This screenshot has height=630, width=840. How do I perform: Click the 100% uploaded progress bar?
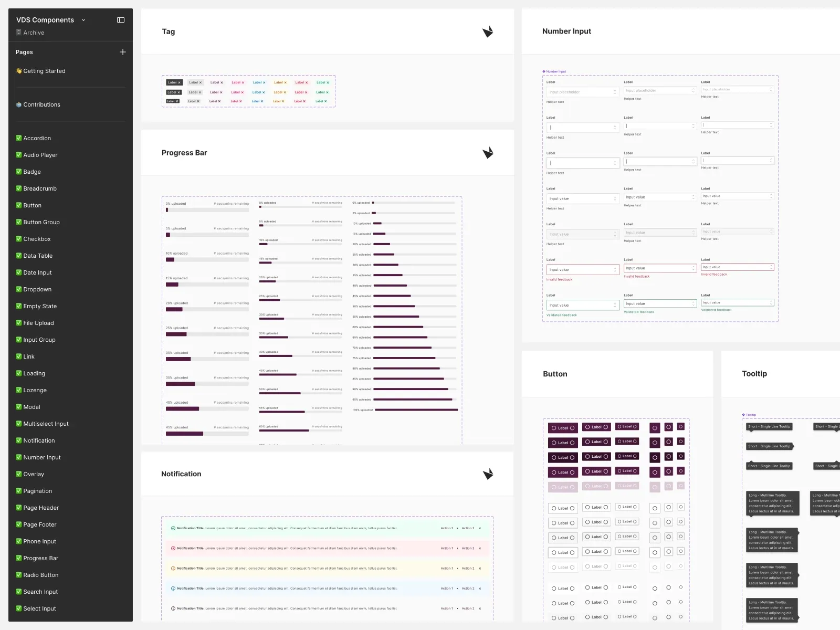416,409
